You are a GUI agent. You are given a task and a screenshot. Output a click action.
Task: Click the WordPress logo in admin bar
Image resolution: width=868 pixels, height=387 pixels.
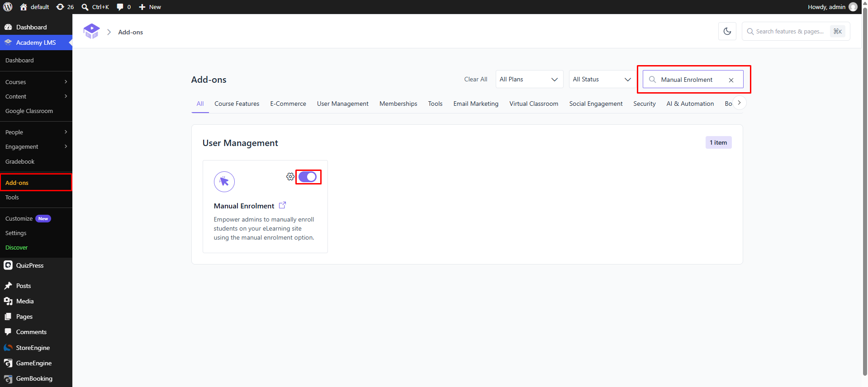[x=8, y=7]
